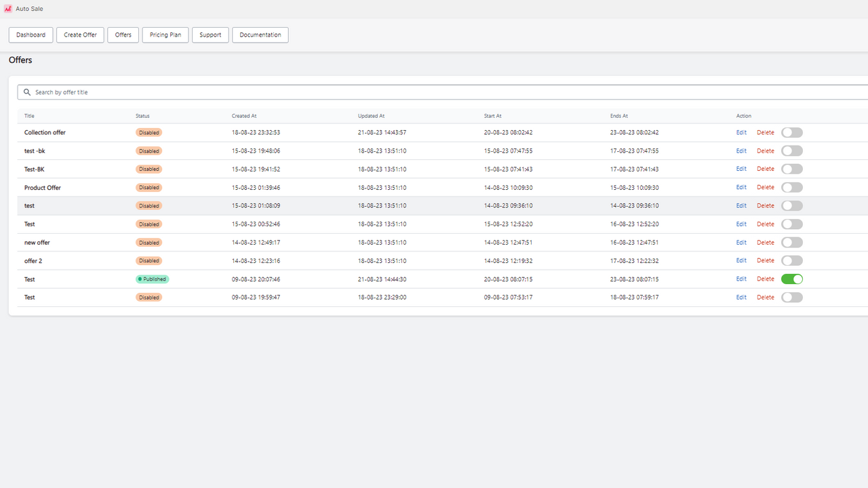Delete the Published Test offer

click(766, 279)
